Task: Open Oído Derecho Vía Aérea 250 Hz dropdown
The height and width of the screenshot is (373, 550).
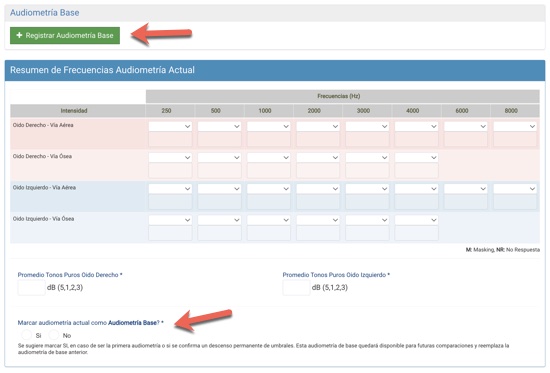Action: pos(170,126)
